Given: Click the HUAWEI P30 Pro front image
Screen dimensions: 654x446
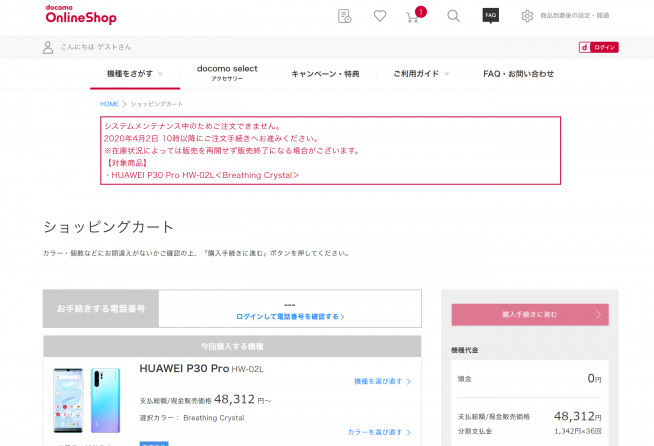Looking at the screenshot, I should 68,401.
